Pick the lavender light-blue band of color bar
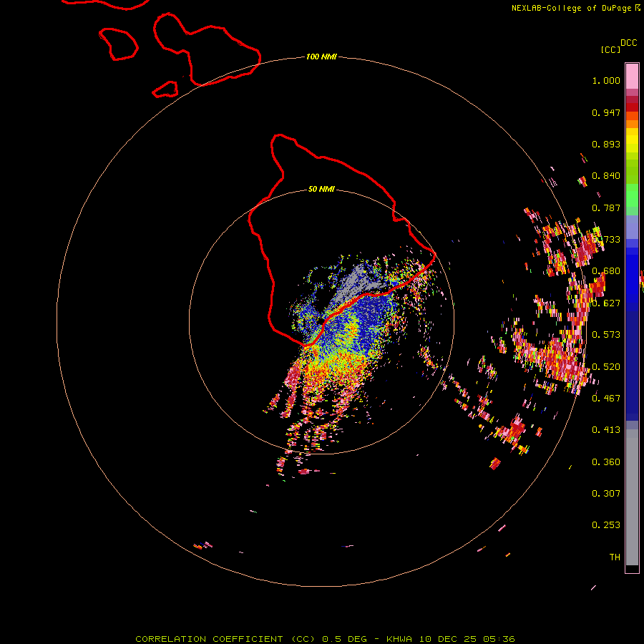This screenshot has width=644, height=644. click(632, 227)
